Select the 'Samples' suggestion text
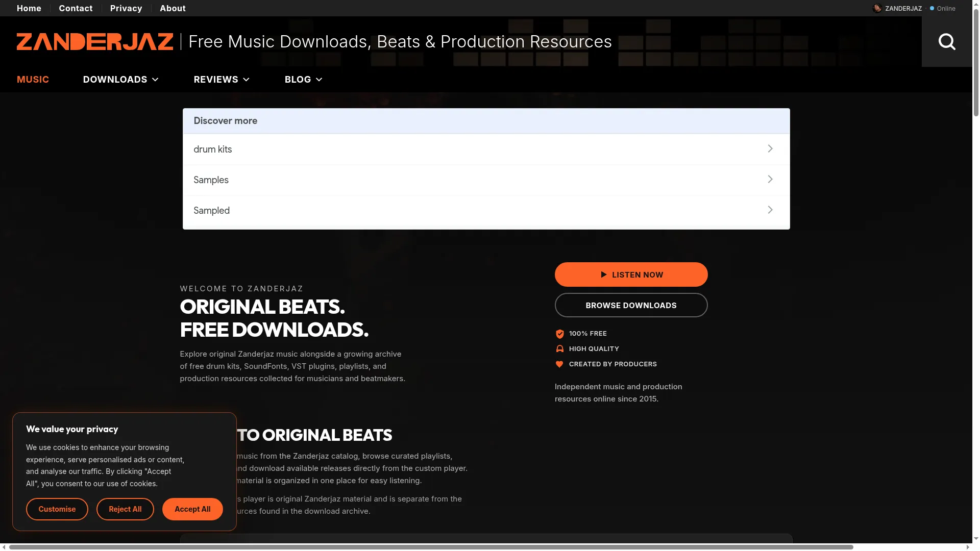 pos(211,180)
